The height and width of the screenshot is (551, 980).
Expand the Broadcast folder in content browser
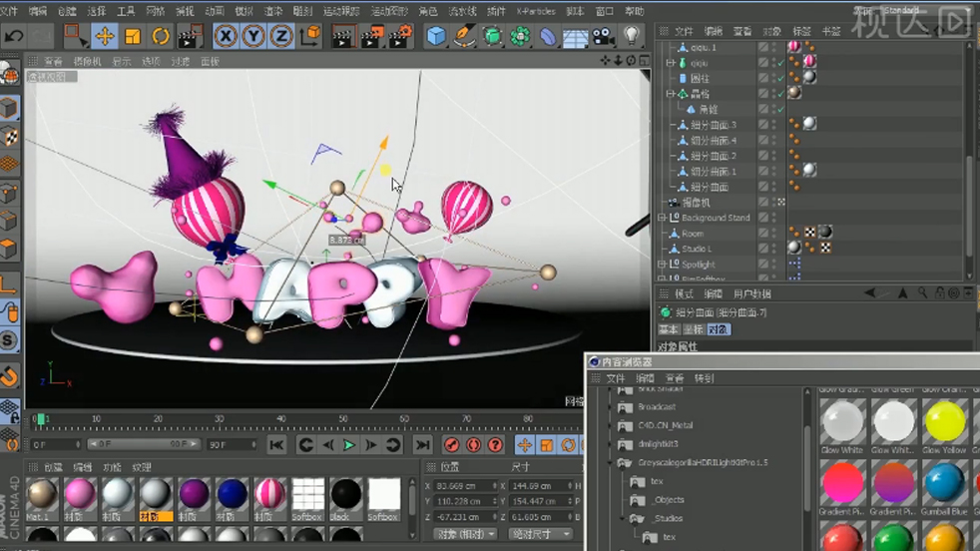pyautogui.click(x=610, y=406)
